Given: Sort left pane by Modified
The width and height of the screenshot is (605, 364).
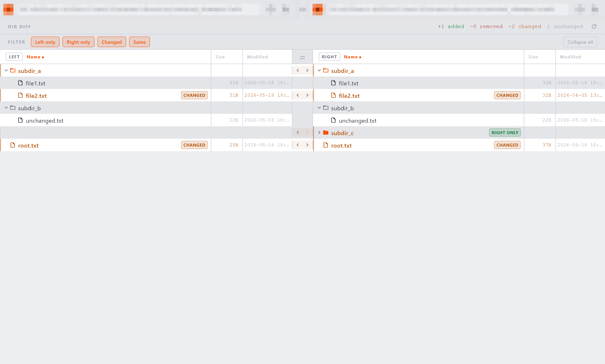Looking at the screenshot, I should tap(258, 57).
